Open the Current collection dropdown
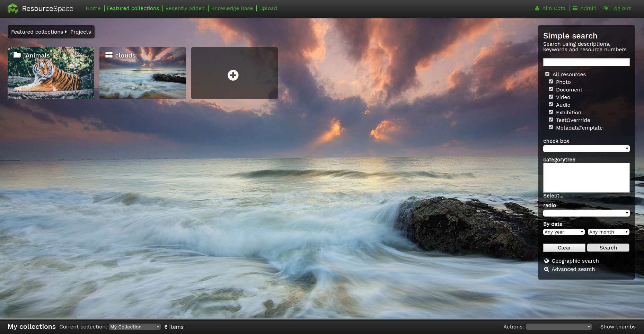644x334 pixels. [135, 327]
